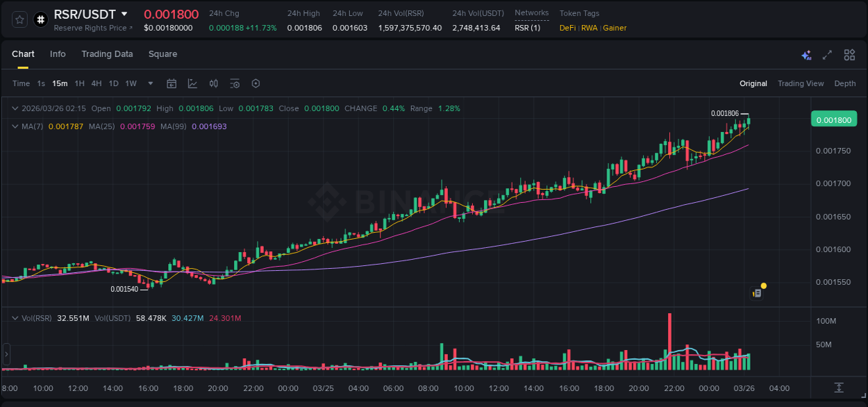The height and width of the screenshot is (407, 868).
Task: Open the Depth chart view
Action: (x=845, y=83)
